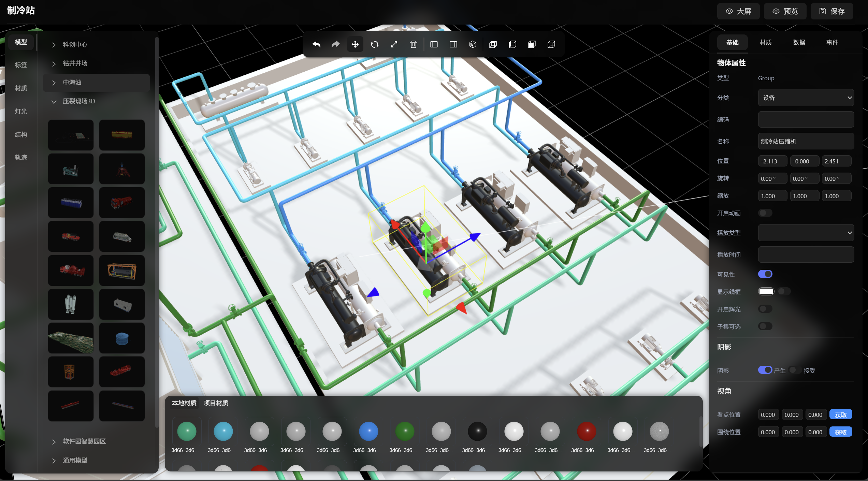This screenshot has width=868, height=481.
Task: Switch to the 材质 properties tab
Action: coord(765,42)
